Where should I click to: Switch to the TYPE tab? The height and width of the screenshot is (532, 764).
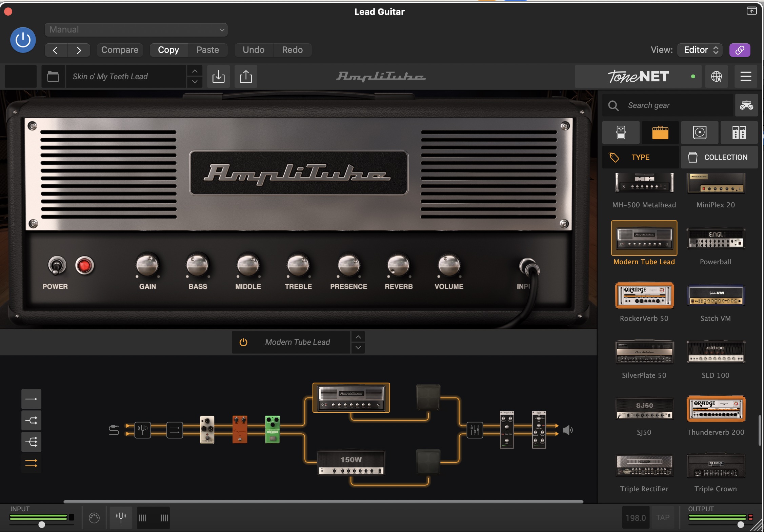[x=641, y=157]
